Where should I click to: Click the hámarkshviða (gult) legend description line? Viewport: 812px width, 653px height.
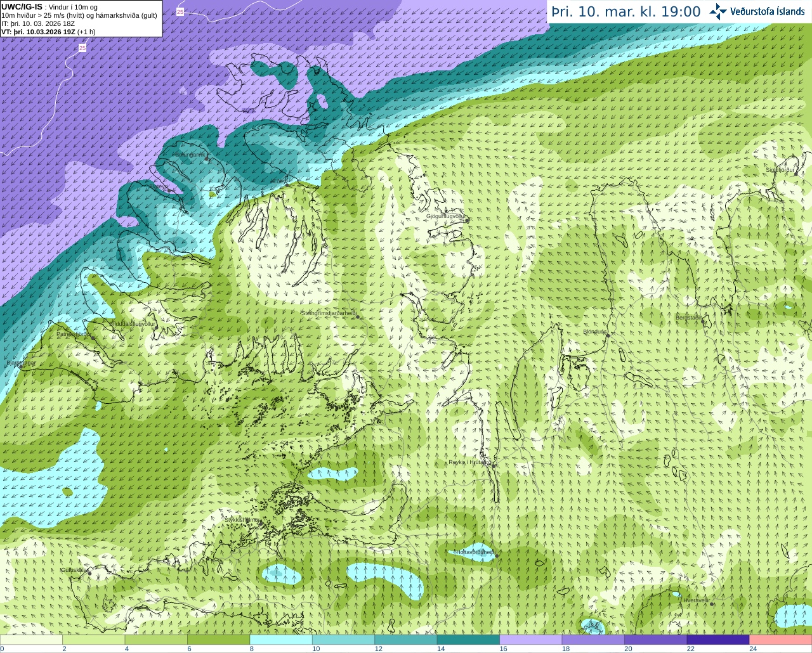(79, 15)
